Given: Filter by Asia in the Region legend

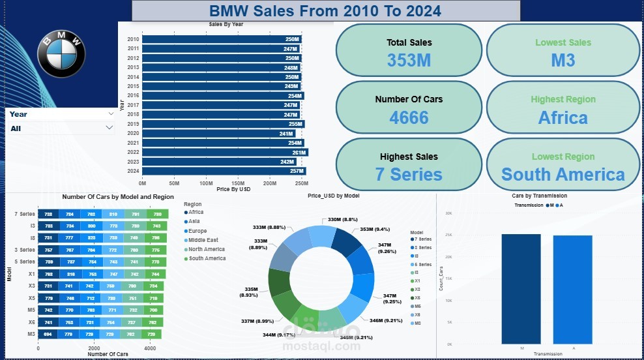Looking at the screenshot, I should (192, 221).
